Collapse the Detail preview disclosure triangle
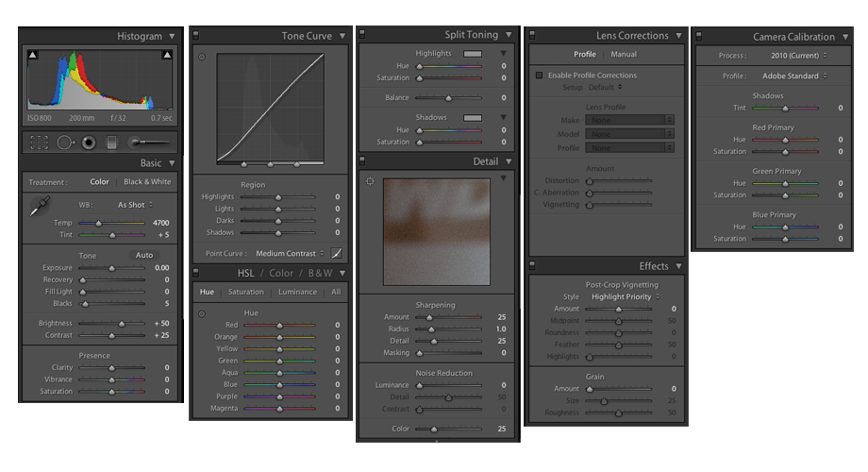The image size is (868, 472). tap(503, 178)
